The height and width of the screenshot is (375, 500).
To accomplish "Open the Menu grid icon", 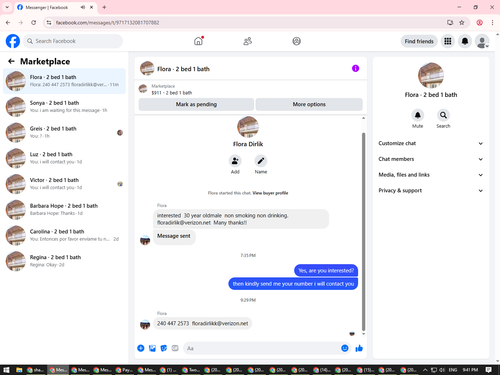I will [448, 41].
